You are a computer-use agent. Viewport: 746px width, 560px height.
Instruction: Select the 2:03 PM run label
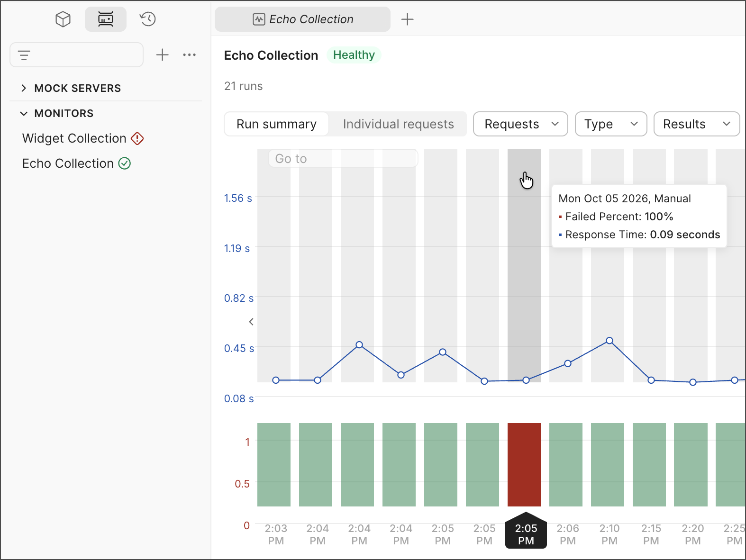pyautogui.click(x=276, y=534)
